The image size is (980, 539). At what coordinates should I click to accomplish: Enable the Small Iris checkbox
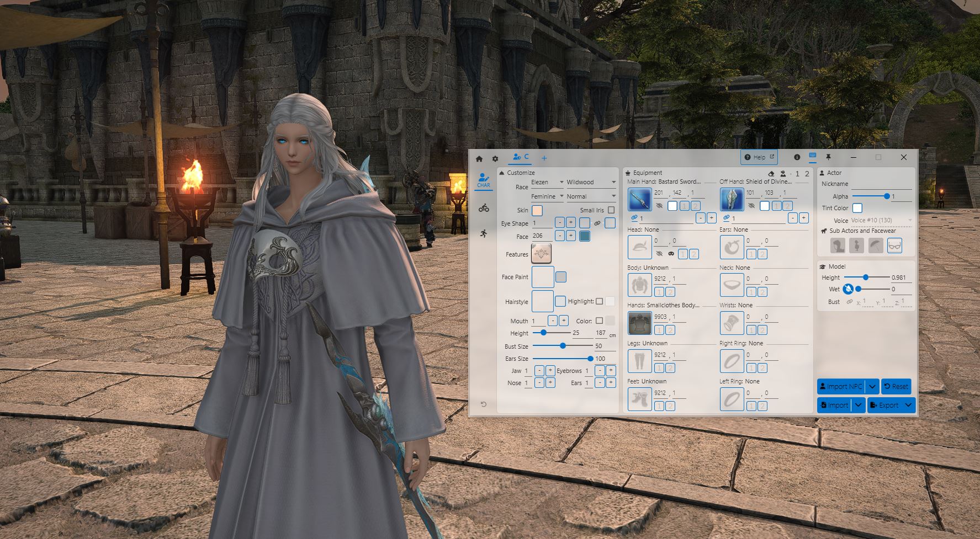(x=611, y=210)
